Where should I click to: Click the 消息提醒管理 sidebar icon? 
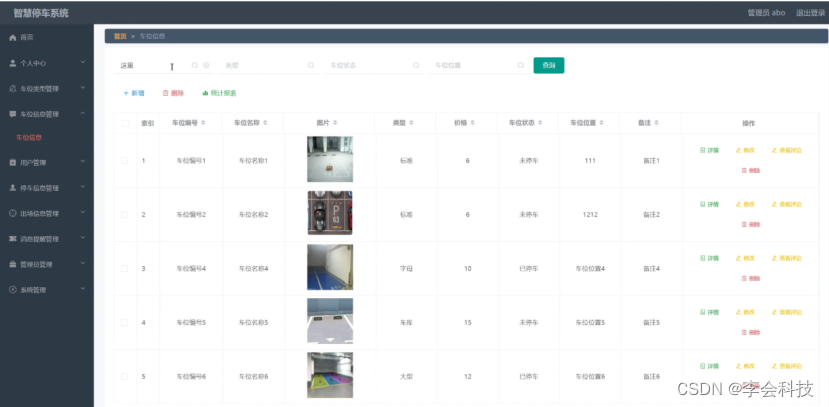click(x=13, y=239)
